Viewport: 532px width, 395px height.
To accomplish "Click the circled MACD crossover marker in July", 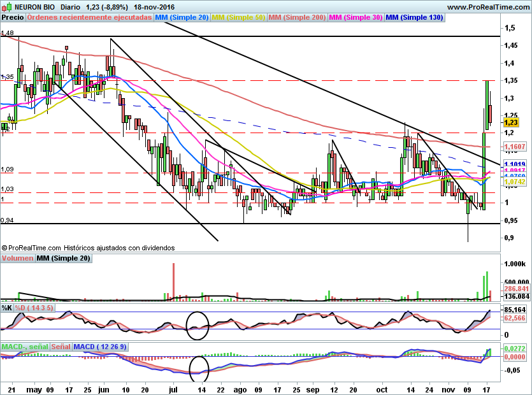I will click(199, 366).
